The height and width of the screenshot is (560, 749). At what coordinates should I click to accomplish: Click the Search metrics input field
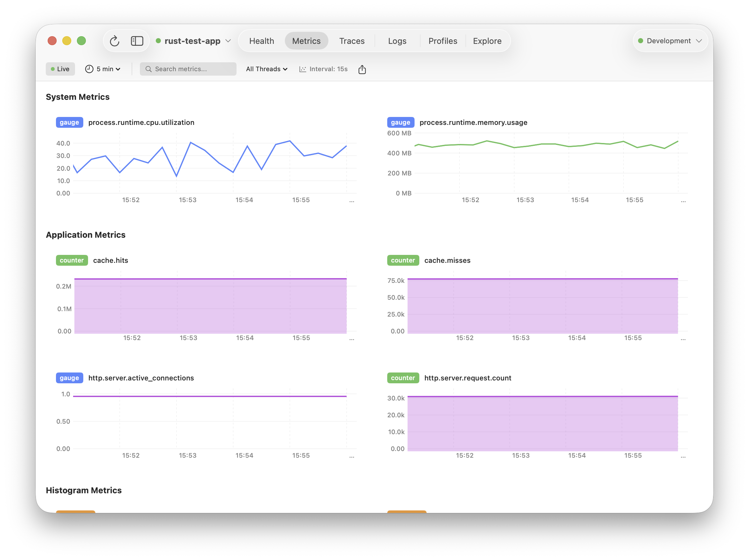188,69
